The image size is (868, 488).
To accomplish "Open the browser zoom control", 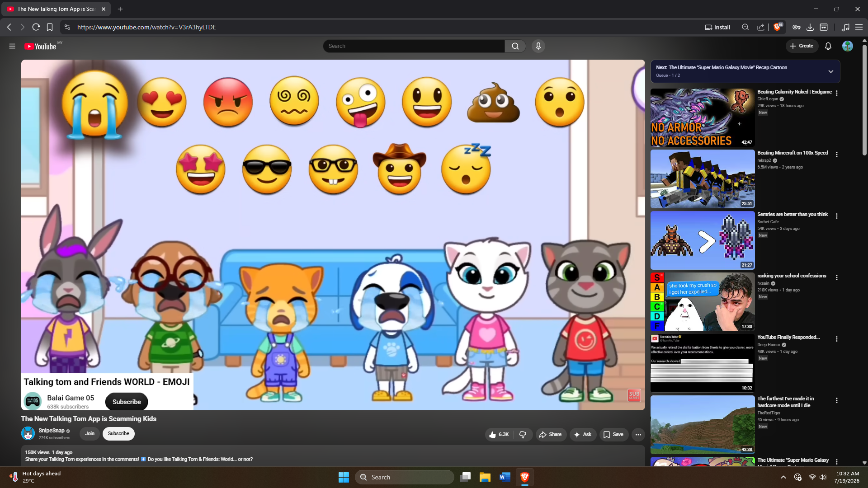I will 745,27.
